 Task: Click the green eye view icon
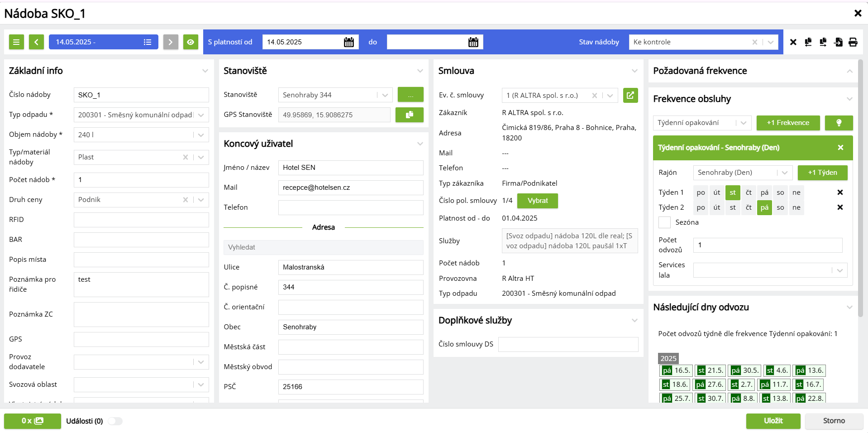191,42
